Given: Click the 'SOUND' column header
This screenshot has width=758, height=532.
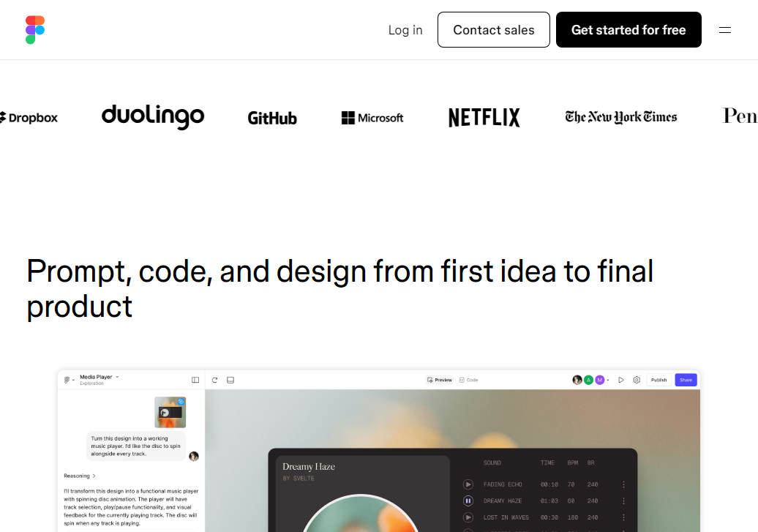Looking at the screenshot, I should (x=492, y=462).
